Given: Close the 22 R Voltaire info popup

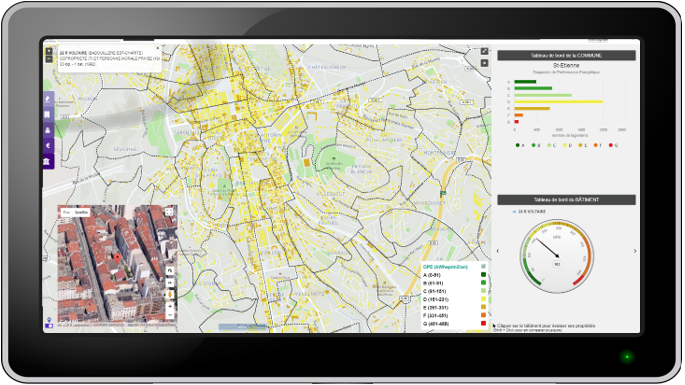Looking at the screenshot, I should click(158, 49).
